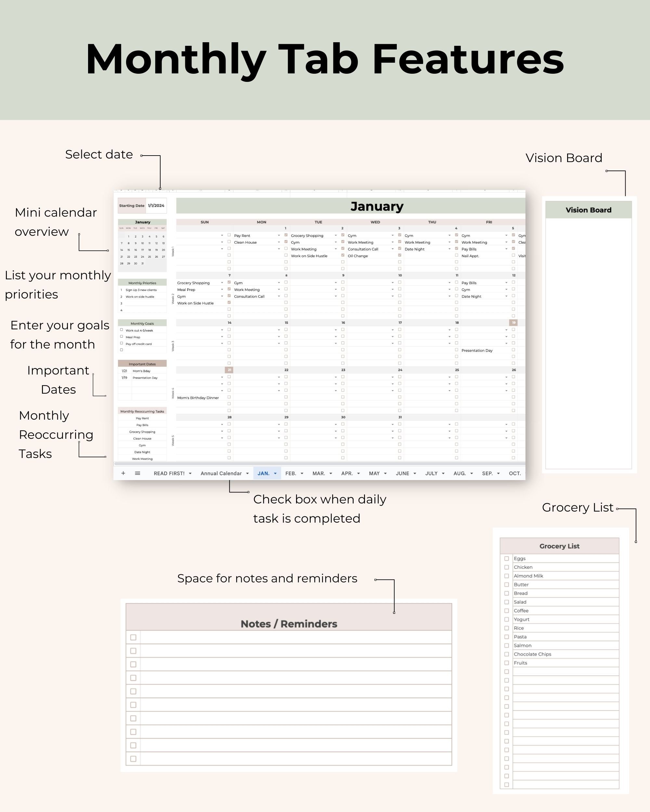The width and height of the screenshot is (650, 812).
Task: Toggle the Work out 4-5/week goal checkbox
Action: 121,330
